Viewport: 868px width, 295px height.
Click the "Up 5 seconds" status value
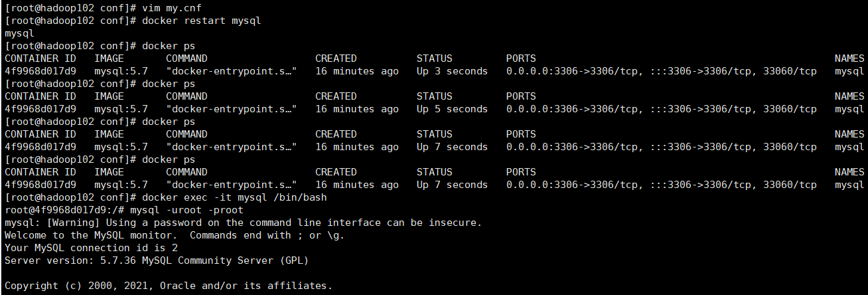[x=452, y=109]
